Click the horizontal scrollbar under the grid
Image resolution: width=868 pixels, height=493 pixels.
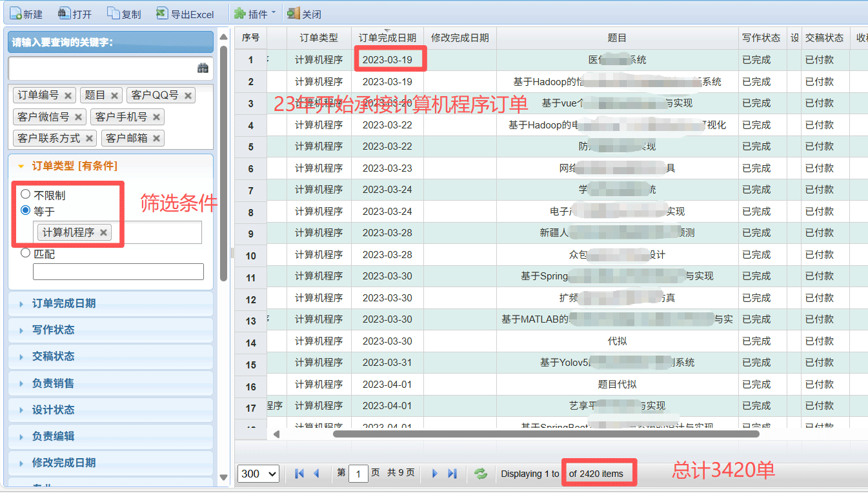click(545, 434)
